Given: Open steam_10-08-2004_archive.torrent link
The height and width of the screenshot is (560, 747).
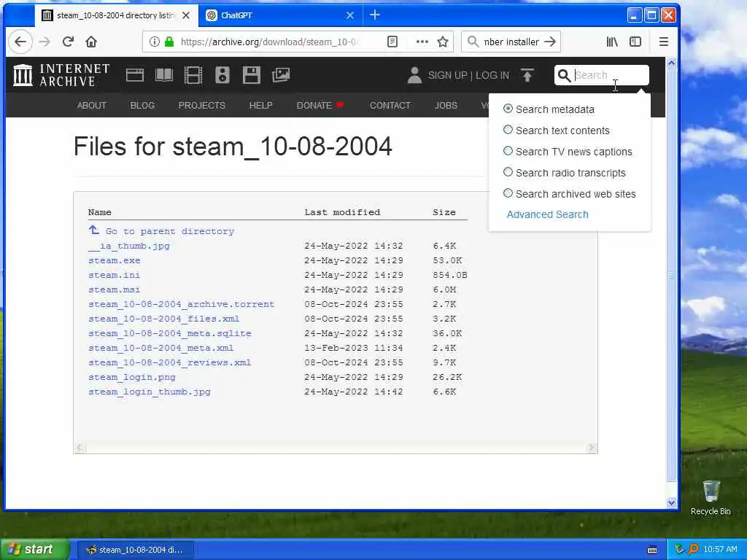Looking at the screenshot, I should (x=181, y=304).
